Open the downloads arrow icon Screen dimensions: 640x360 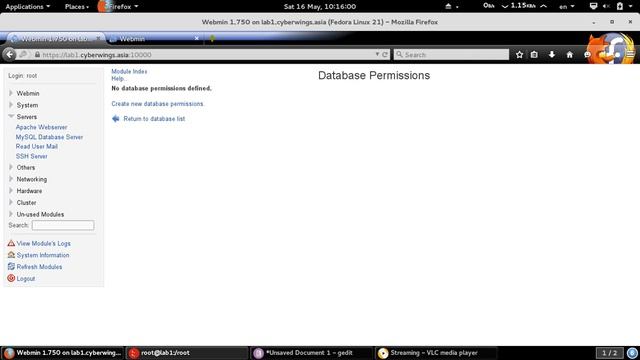pyautogui.click(x=552, y=54)
